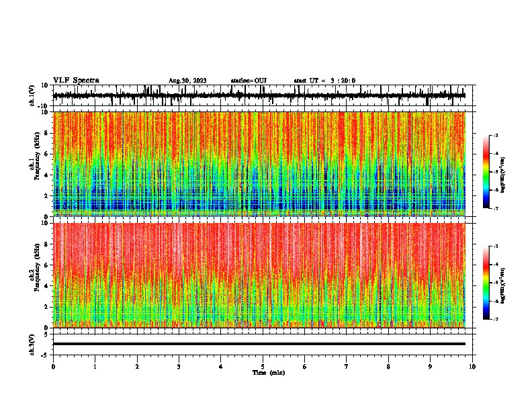This screenshot has height=411, width=532.
Task: Click time axis tick label "5"
Action: [x=263, y=367]
